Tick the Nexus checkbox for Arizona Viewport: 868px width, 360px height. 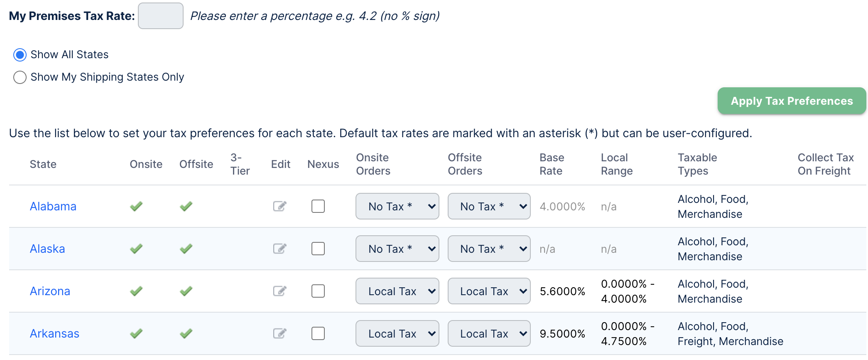(318, 291)
